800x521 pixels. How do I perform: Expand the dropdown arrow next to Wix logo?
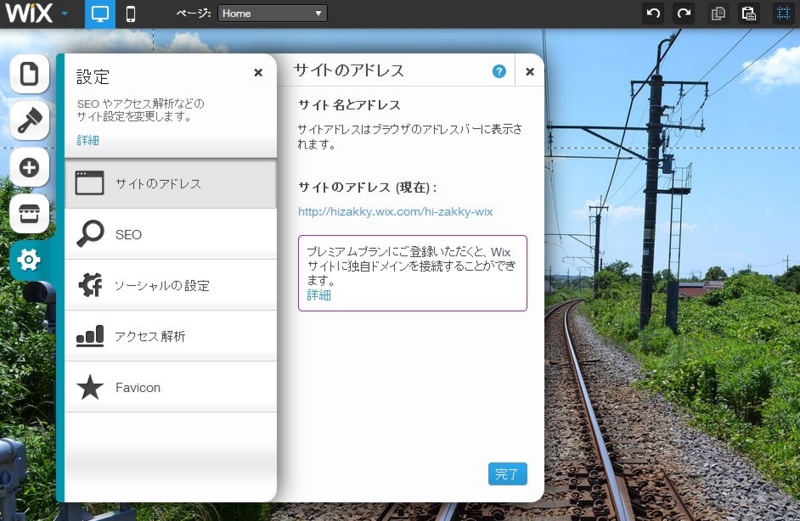point(64,14)
